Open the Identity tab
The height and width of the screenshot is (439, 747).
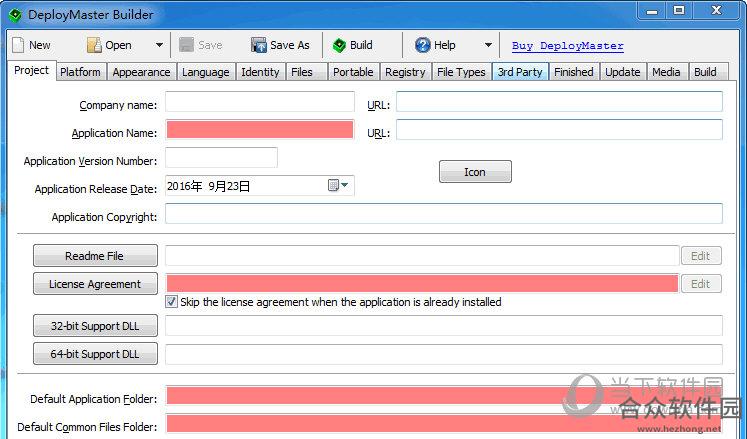click(260, 72)
